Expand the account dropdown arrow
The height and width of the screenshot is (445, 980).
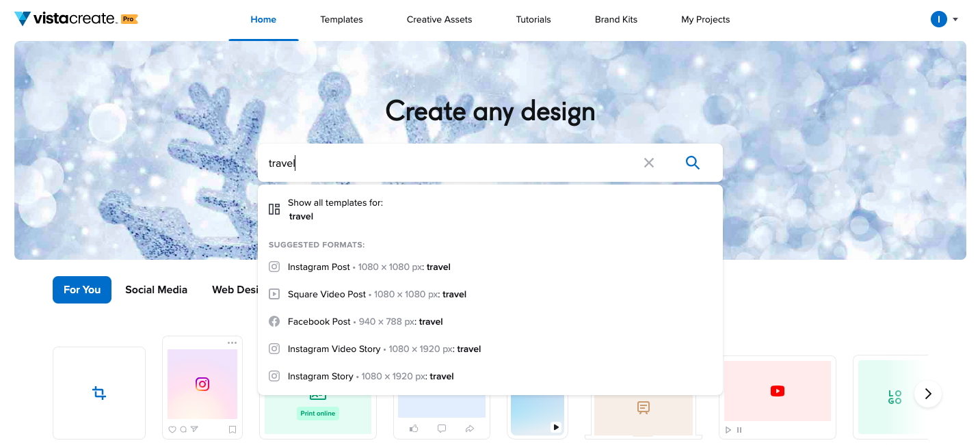[955, 20]
